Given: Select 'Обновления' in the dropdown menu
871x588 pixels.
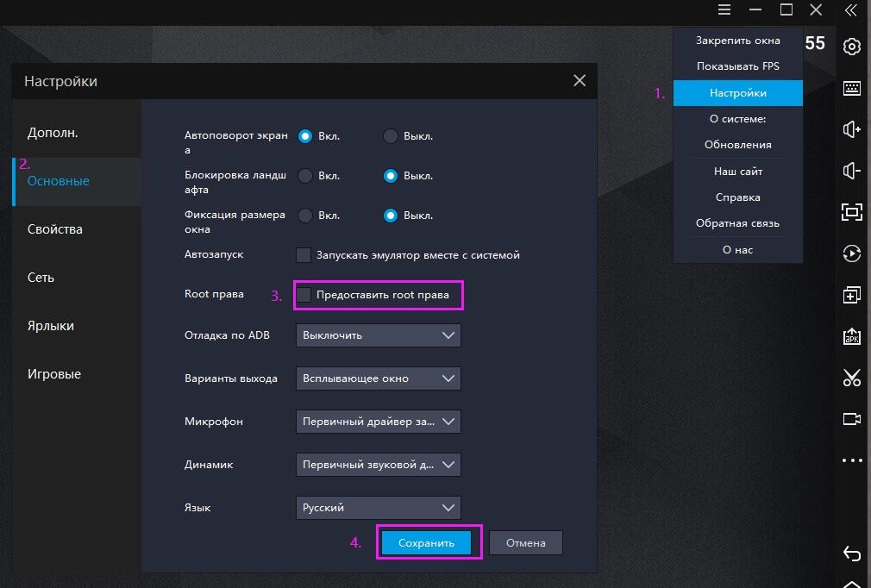Looking at the screenshot, I should point(737,145).
